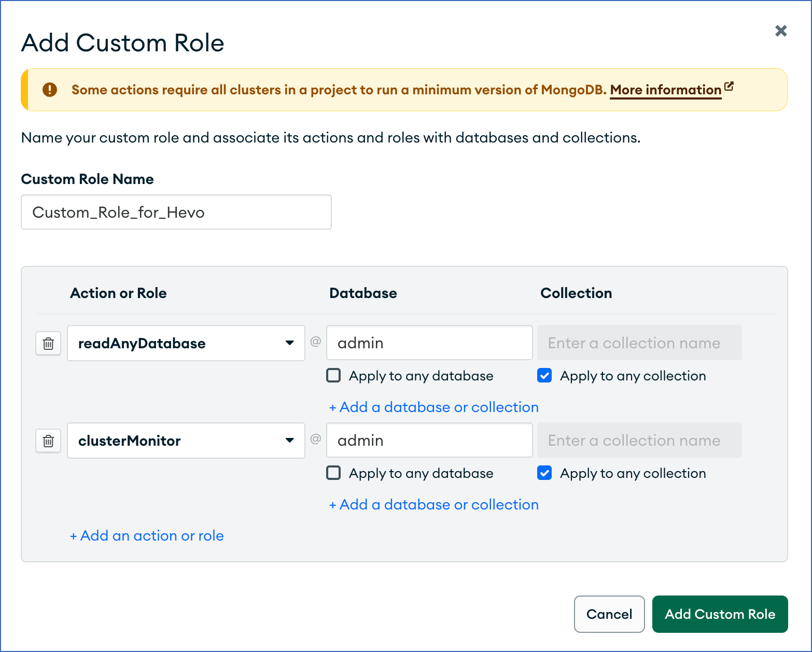This screenshot has width=812, height=652.
Task: Uncheck Apply to any collection for readAnyDatabase
Action: coord(544,375)
